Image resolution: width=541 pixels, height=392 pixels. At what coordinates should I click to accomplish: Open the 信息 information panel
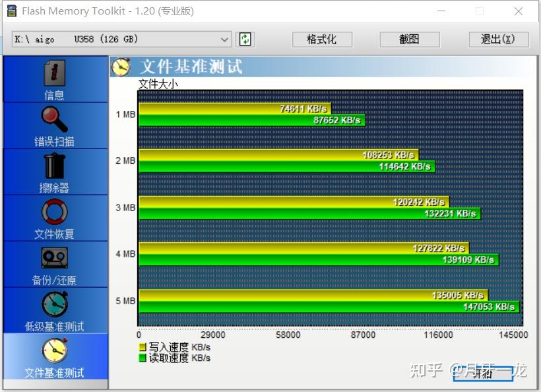coord(54,75)
